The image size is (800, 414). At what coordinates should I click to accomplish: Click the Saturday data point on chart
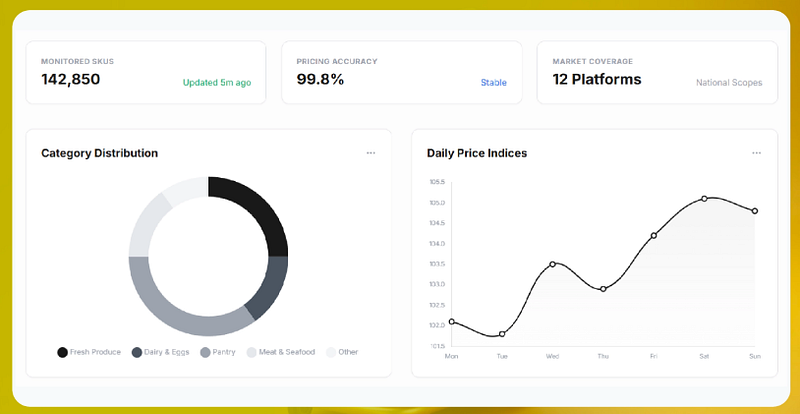[704, 199]
